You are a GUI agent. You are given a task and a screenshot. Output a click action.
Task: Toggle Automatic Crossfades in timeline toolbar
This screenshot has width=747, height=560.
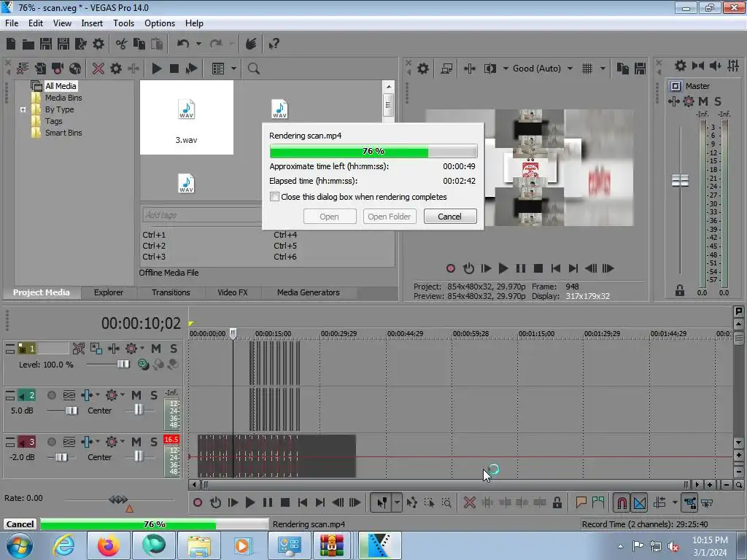pyautogui.click(x=639, y=503)
